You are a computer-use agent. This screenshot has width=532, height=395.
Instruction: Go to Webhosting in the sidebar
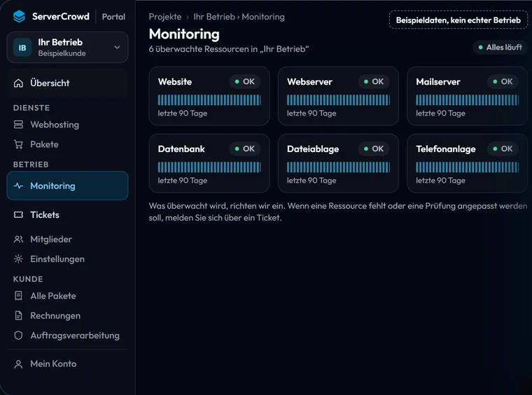coord(67,125)
